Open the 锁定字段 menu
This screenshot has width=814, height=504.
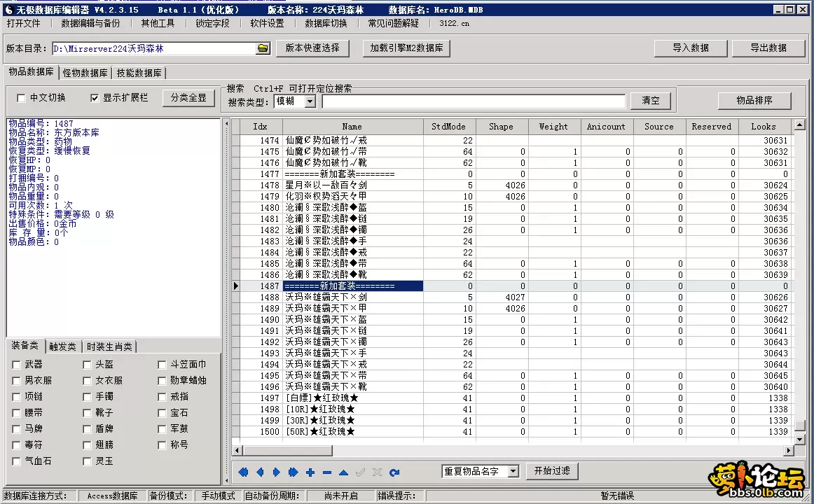pos(212,23)
